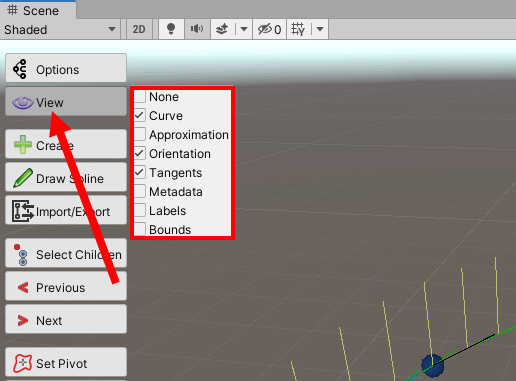
Task: Toggle the scene grid icon
Action: tap(298, 29)
